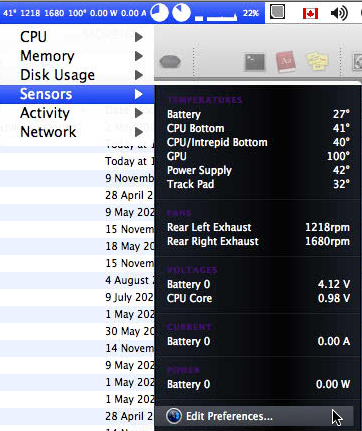Select the CPU/Intrepid Bottom row

[258, 142]
